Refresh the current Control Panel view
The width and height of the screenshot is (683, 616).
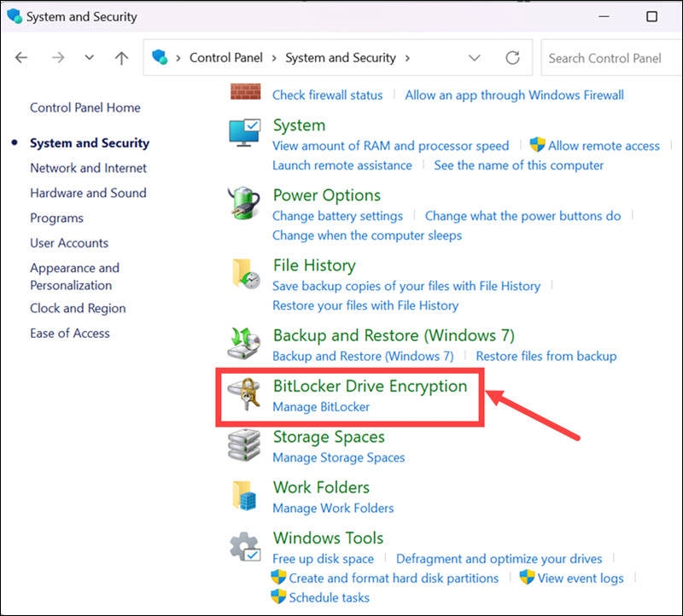point(512,57)
